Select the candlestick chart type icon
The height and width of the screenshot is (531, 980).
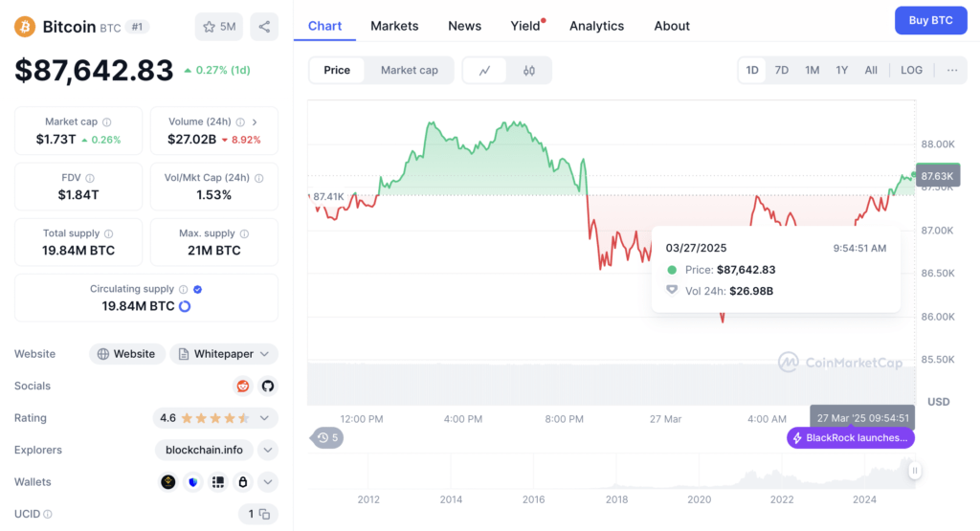pos(528,70)
